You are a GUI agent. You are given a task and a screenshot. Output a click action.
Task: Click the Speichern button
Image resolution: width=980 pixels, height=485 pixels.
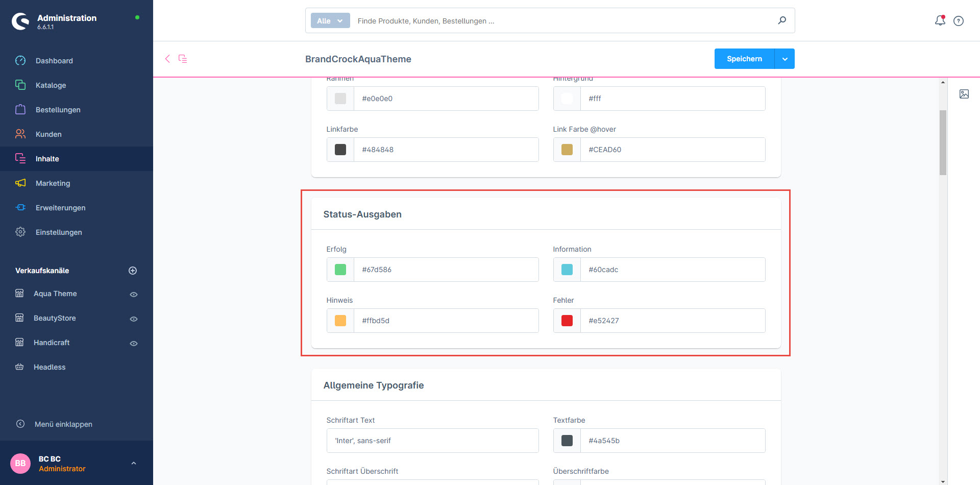click(744, 59)
